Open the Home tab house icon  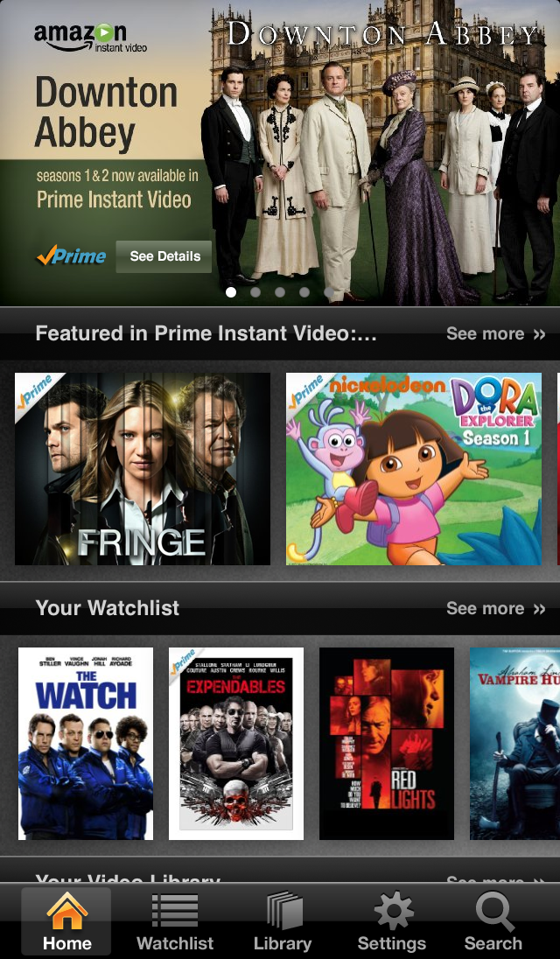click(66, 911)
